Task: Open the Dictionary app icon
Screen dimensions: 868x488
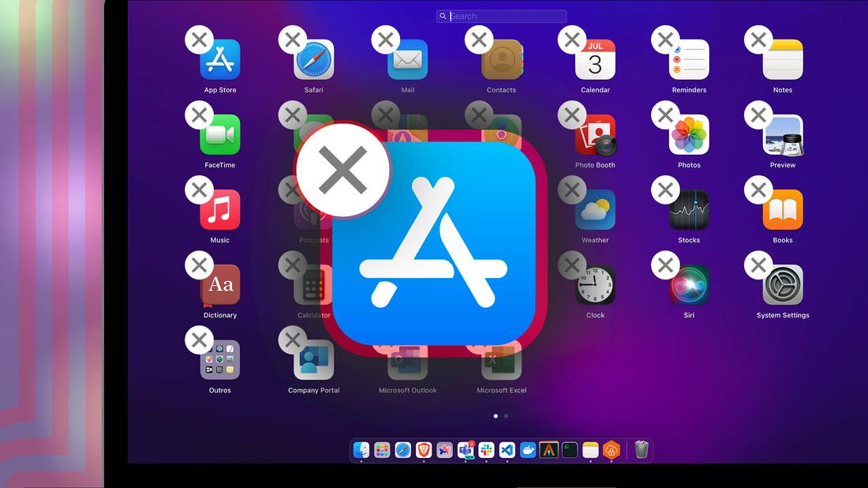Action: click(220, 285)
